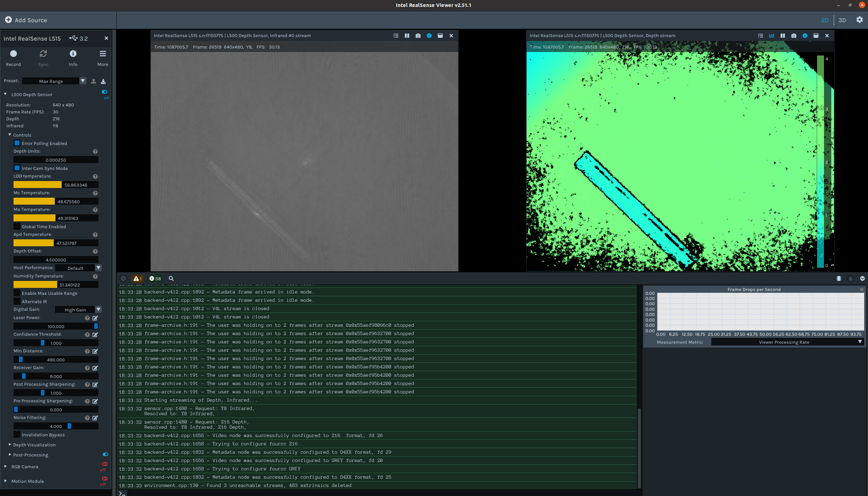The width and height of the screenshot is (868, 496).
Task: Start recording with the Record button
Action: point(13,58)
